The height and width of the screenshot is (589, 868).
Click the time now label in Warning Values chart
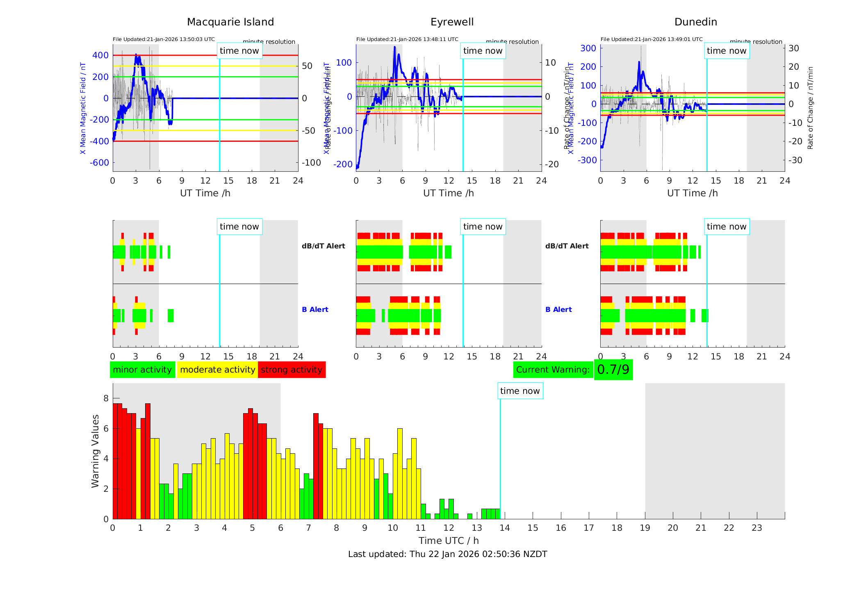(520, 391)
